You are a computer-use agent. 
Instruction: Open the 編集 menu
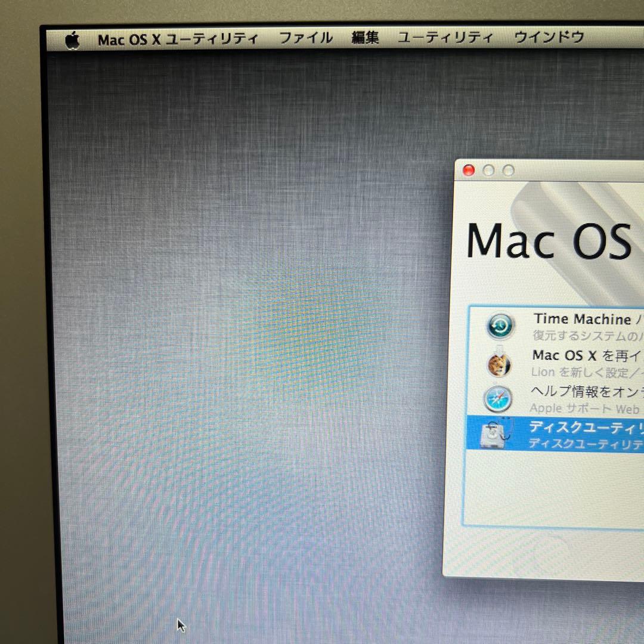(x=365, y=38)
